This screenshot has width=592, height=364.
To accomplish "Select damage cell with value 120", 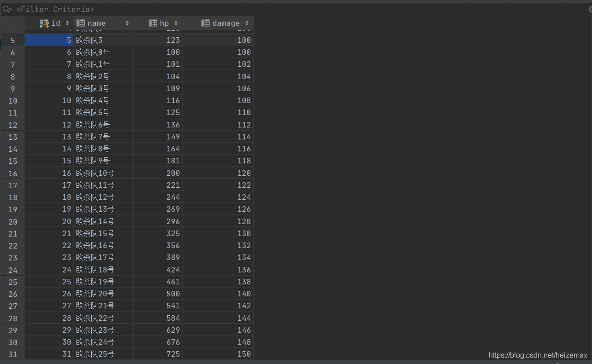I will coord(218,173).
